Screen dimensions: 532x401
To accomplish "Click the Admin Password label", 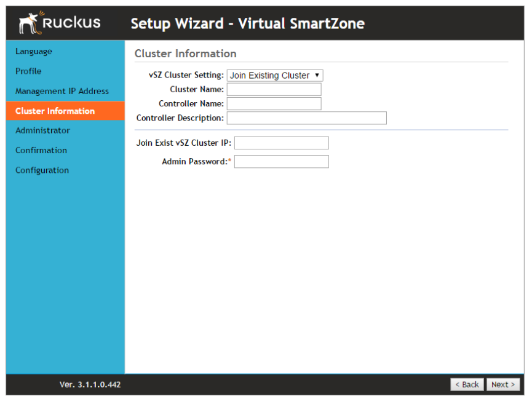I will pyautogui.click(x=196, y=162).
